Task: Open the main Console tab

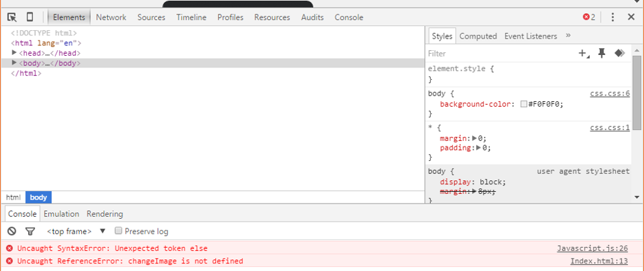Action: 349,17
